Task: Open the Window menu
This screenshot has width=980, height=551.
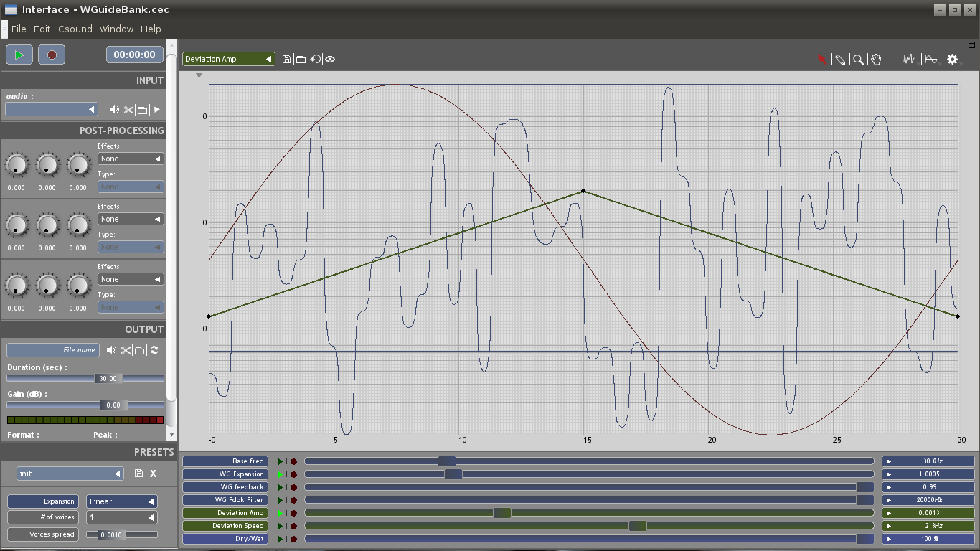Action: (116, 29)
